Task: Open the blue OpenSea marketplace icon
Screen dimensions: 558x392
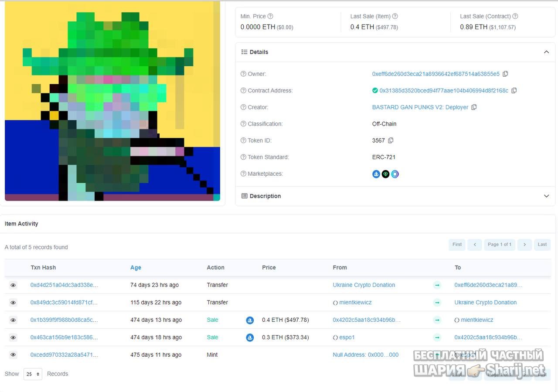Action: [x=376, y=174]
